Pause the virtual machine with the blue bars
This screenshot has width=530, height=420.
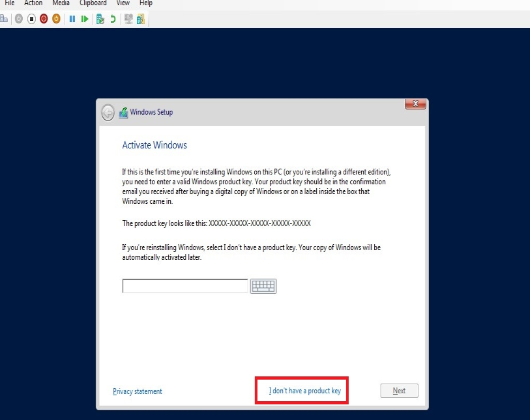coord(72,19)
